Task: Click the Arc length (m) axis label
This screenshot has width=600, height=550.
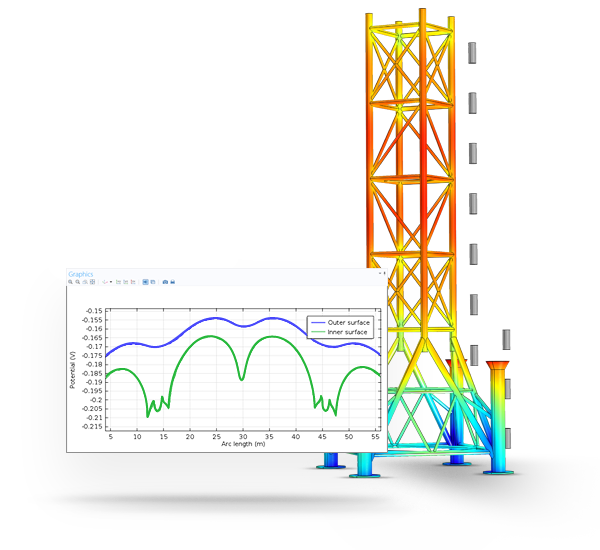Action: pyautogui.click(x=243, y=444)
